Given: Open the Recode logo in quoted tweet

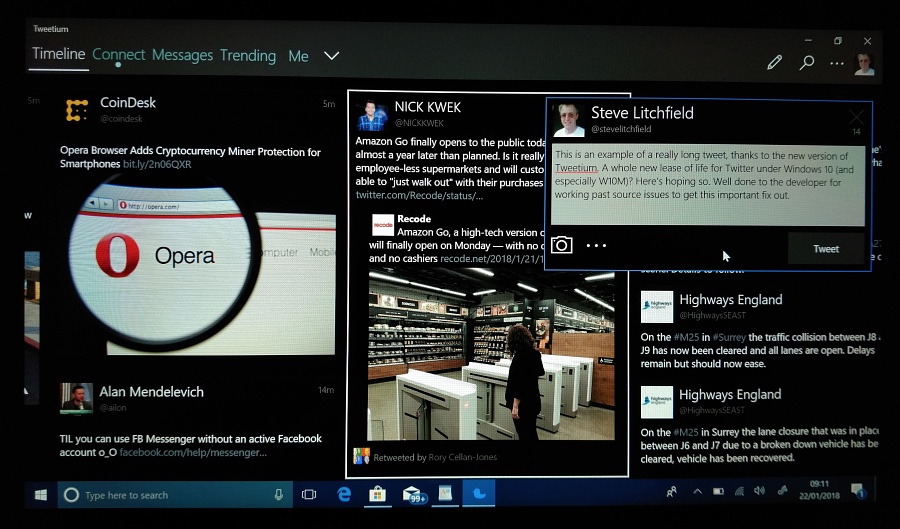Looking at the screenshot, I should [383, 225].
